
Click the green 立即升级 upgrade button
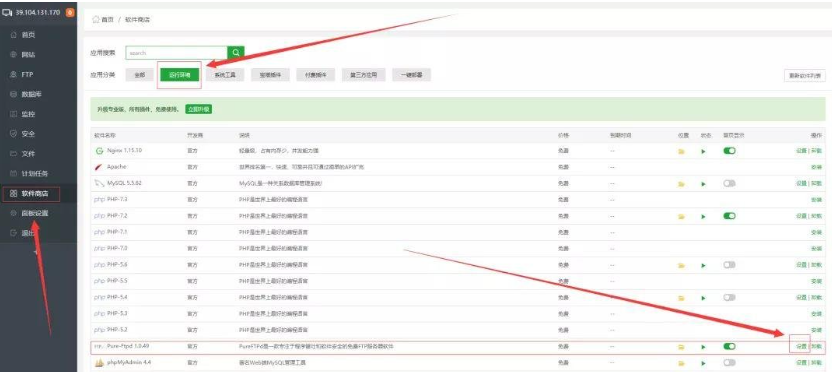198,109
